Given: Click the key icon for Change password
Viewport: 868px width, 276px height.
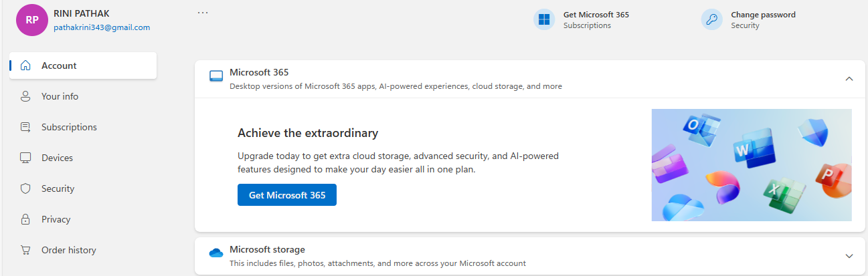Looking at the screenshot, I should 711,19.
